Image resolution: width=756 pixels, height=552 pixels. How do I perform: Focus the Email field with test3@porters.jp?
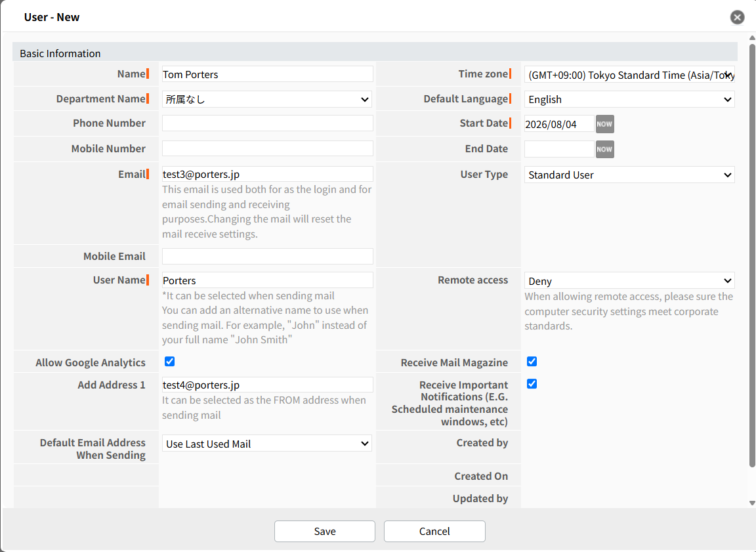(268, 174)
